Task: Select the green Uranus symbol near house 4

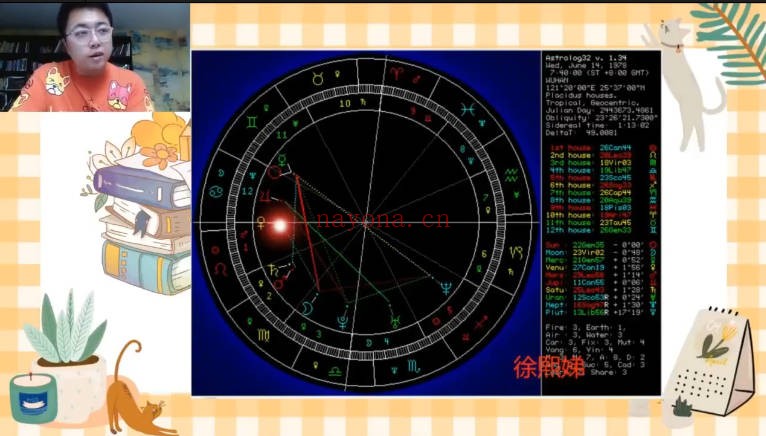Action: click(395, 321)
